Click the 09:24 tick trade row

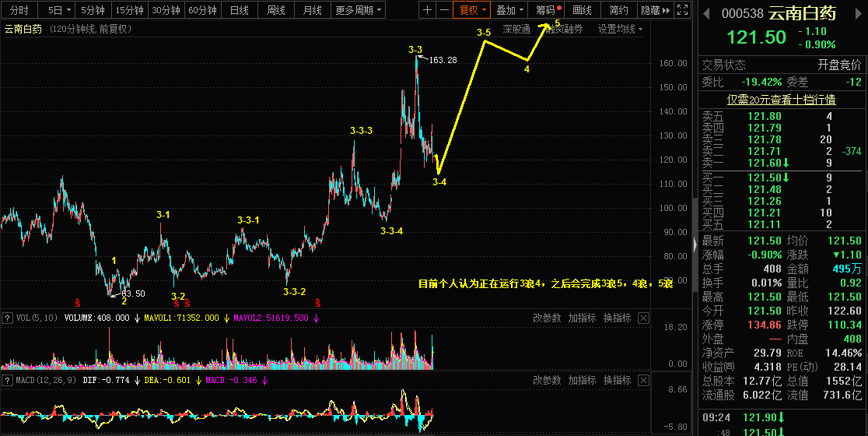click(782, 418)
